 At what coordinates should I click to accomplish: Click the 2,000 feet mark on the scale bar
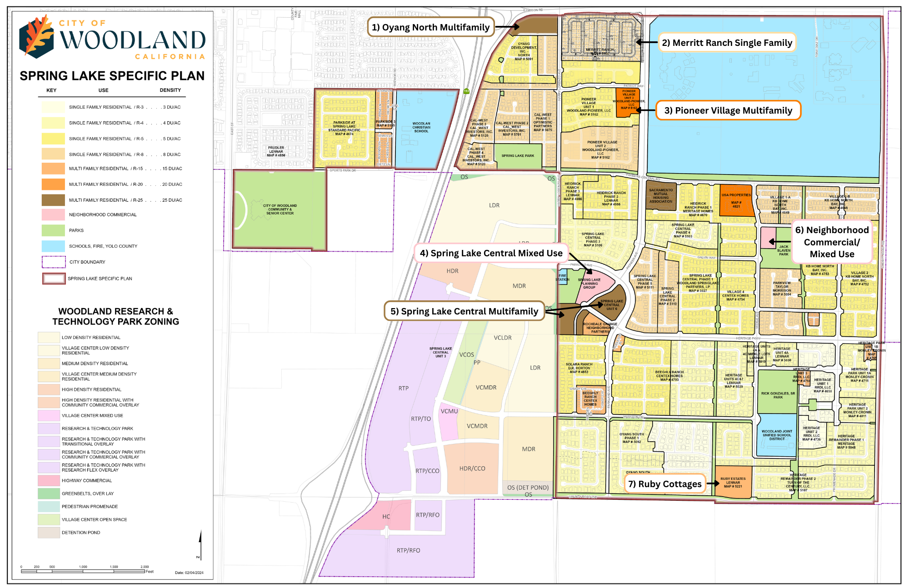coord(144,567)
